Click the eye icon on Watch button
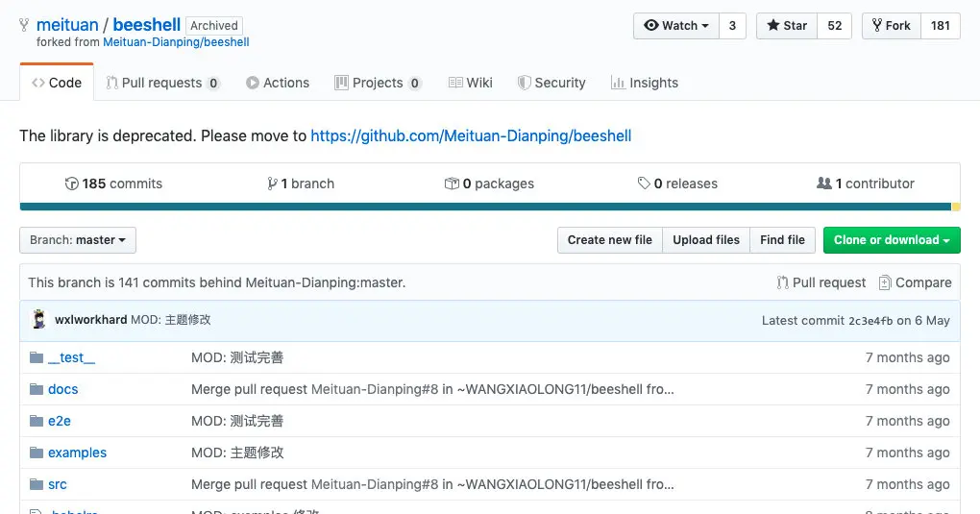 [651, 25]
